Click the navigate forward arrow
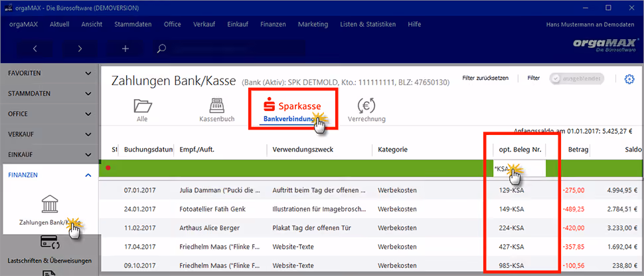Image resolution: width=644 pixels, height=276 pixels. (x=80, y=49)
